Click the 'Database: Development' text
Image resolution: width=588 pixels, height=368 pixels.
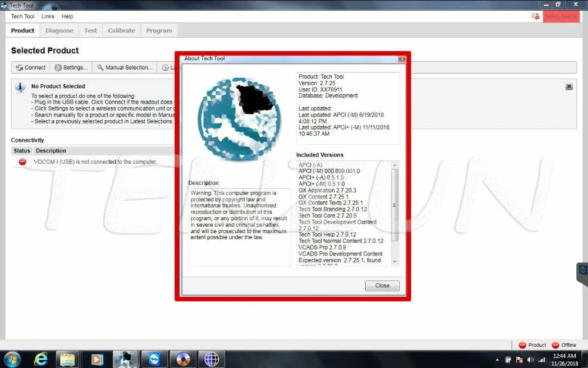pyautogui.click(x=328, y=96)
